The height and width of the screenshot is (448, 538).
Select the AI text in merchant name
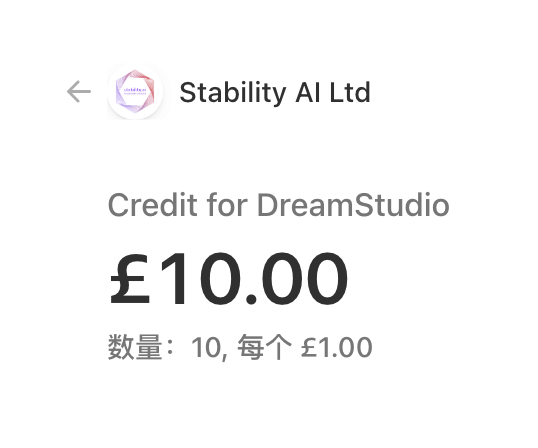(308, 92)
